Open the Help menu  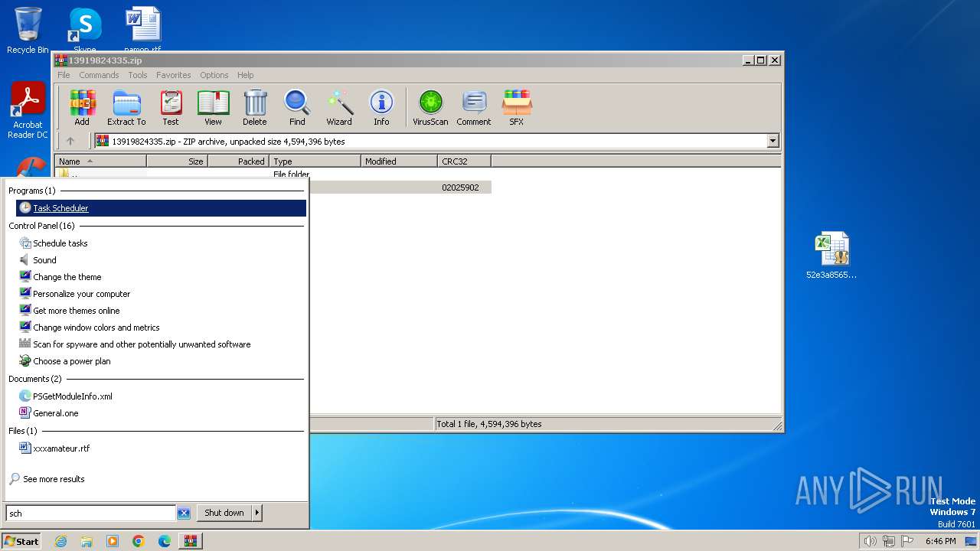pos(246,75)
